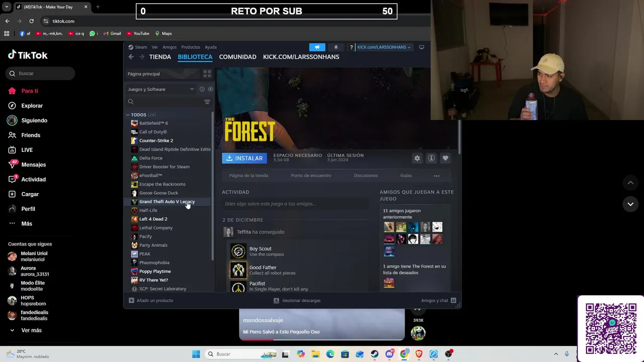The height and width of the screenshot is (362, 644).
Task: Open Discord from the taskbar
Action: (389, 354)
